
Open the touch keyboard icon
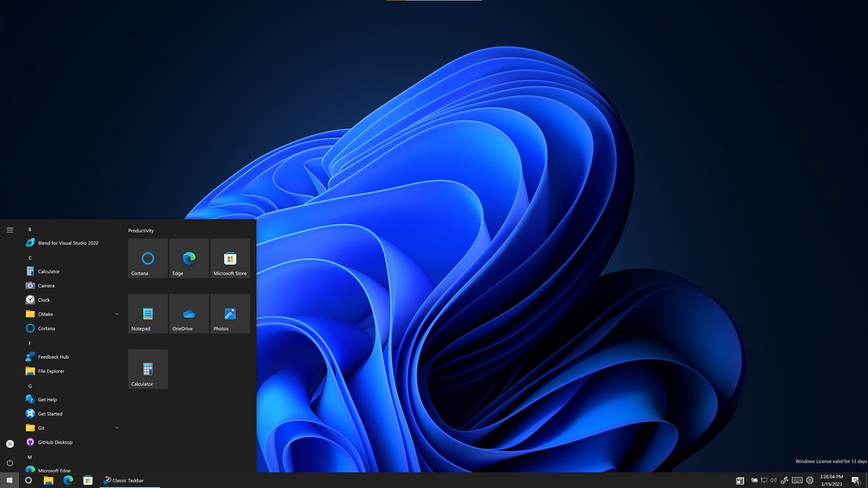click(x=797, y=480)
